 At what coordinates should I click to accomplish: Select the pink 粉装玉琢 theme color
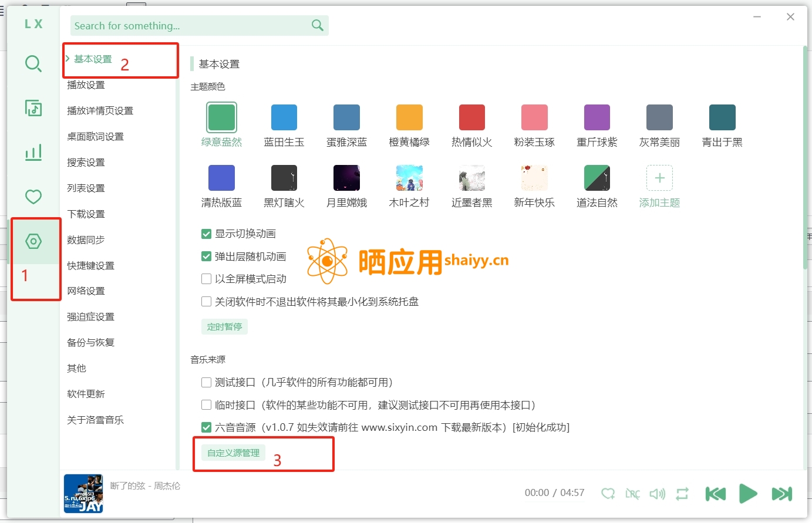pos(534,117)
